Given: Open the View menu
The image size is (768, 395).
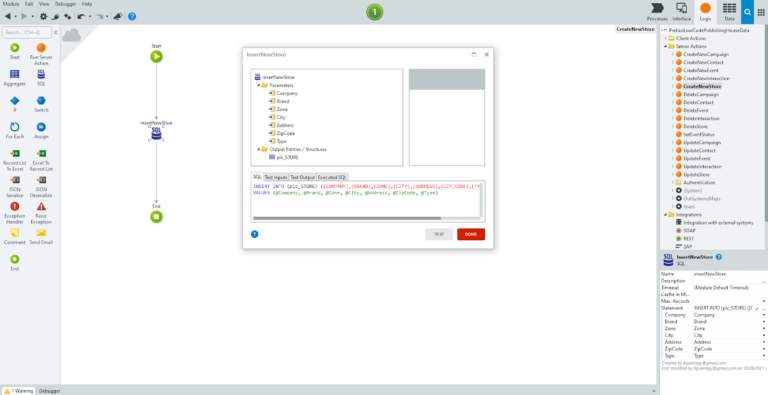Looking at the screenshot, I should pos(44,4).
